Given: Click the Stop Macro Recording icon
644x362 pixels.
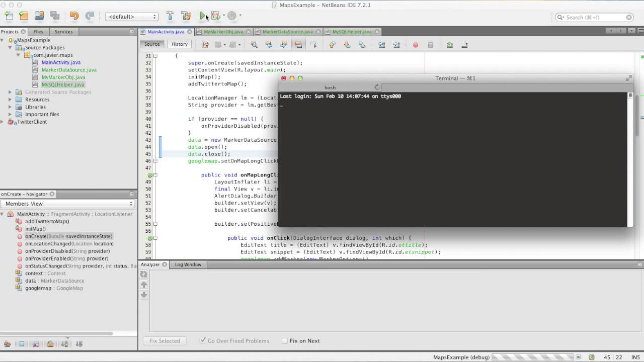Looking at the screenshot, I should click(x=430, y=45).
